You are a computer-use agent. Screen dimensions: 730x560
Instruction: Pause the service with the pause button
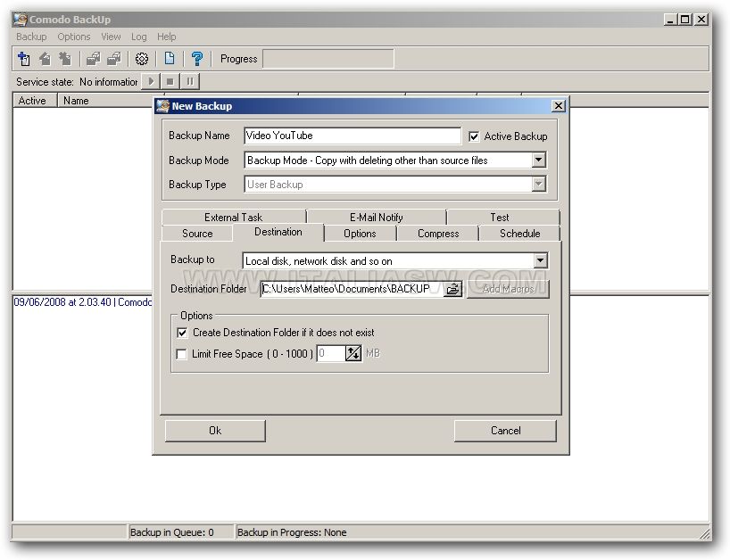190,81
